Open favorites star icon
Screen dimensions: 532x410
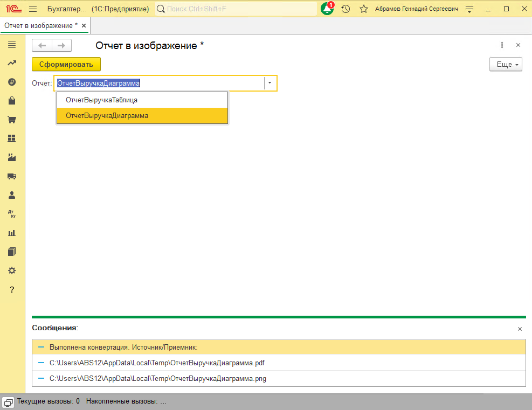coord(364,9)
